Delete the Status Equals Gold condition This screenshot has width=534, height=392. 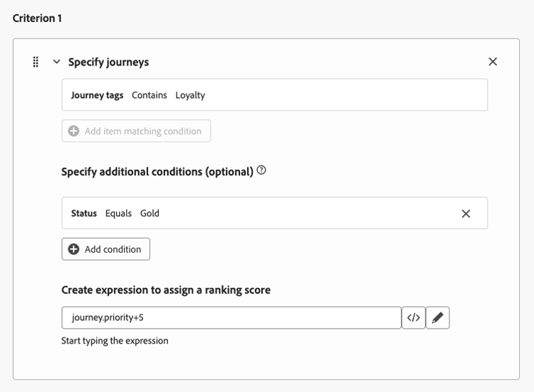click(x=466, y=213)
